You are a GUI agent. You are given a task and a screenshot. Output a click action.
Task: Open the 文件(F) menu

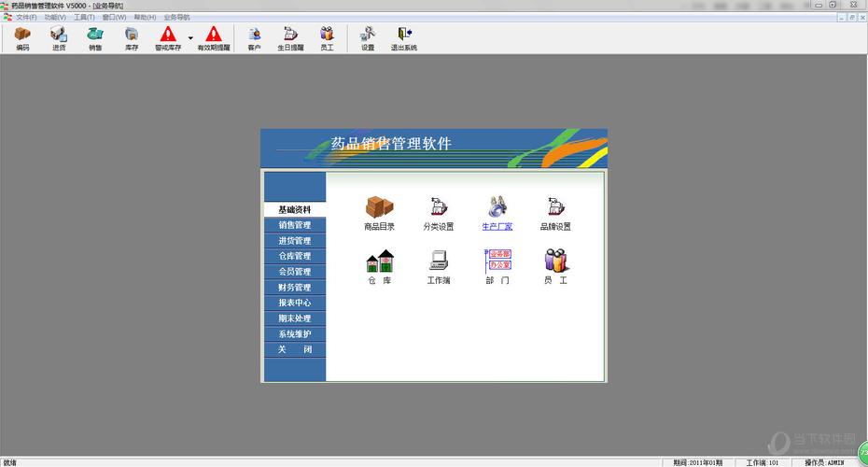26,17
